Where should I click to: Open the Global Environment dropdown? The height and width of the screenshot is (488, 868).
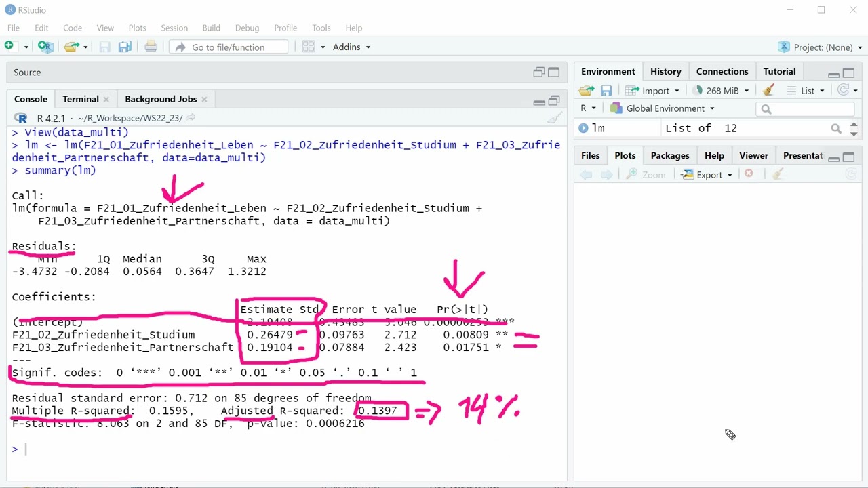click(663, 108)
